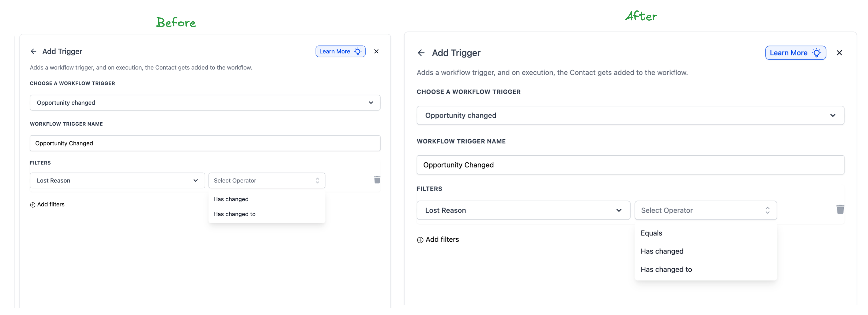Toggle Select Operator dropdown in After panel
The height and width of the screenshot is (315, 868).
(x=705, y=210)
